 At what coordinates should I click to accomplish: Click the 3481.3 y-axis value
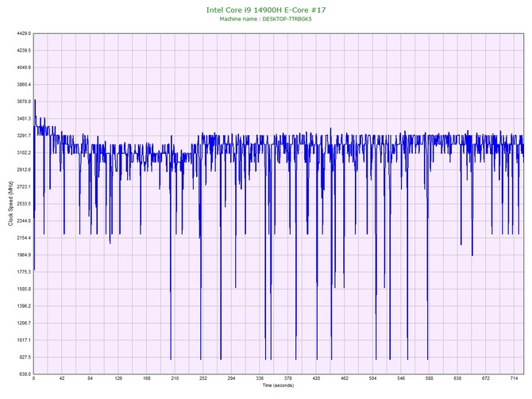(x=24, y=119)
